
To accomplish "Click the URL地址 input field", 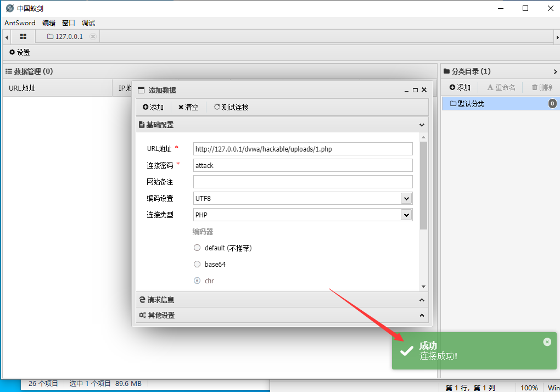I will pos(303,149).
